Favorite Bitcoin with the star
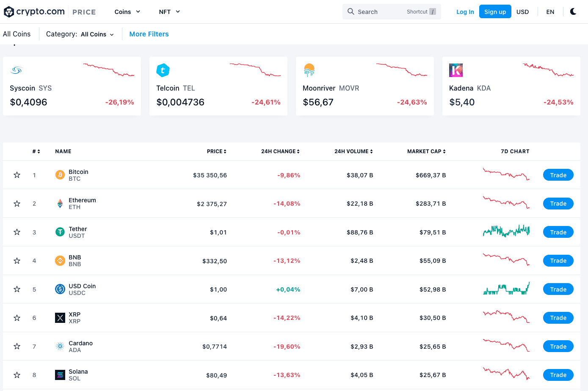This screenshot has width=588, height=391. click(17, 175)
